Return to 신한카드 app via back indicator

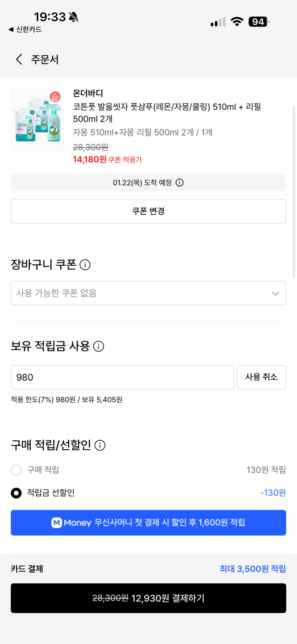click(25, 30)
